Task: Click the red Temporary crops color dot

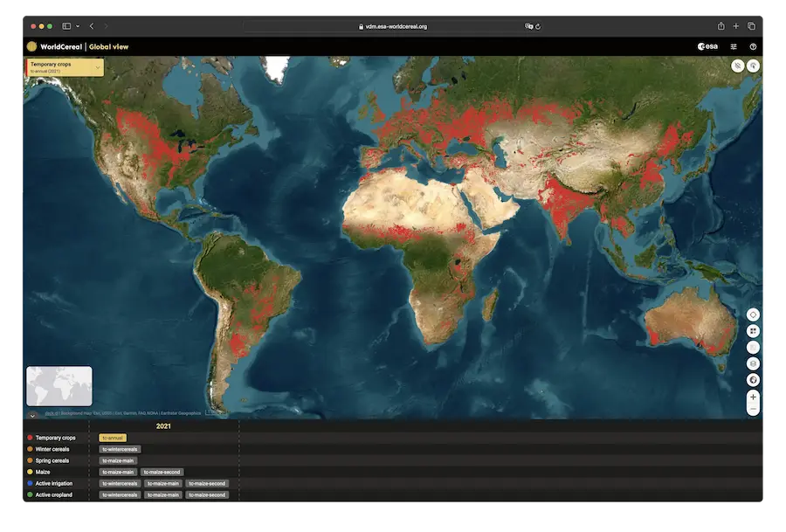Action: [x=31, y=437]
